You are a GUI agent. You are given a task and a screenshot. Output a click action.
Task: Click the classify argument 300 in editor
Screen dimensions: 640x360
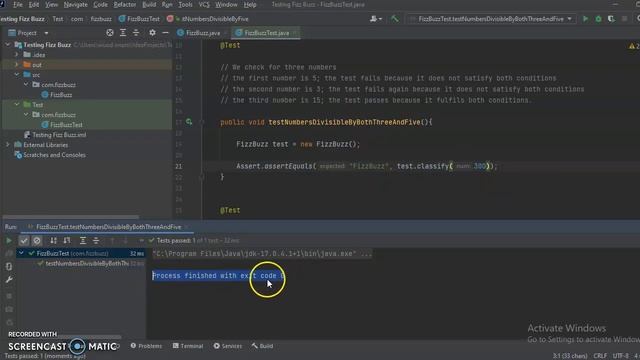click(x=480, y=166)
